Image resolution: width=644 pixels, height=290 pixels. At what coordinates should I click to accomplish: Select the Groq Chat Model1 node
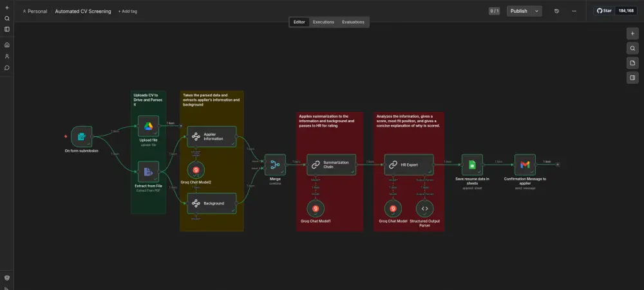316,209
